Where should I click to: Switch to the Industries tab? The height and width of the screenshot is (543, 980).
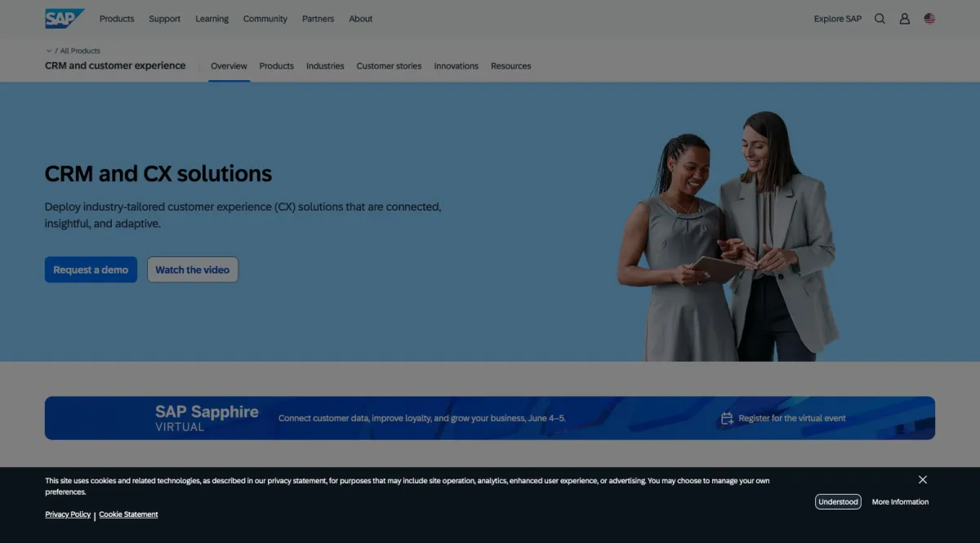[x=325, y=66]
